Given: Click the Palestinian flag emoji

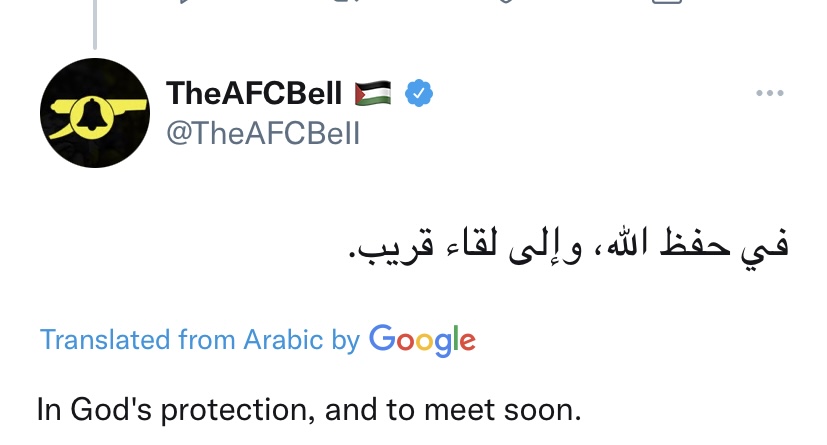Looking at the screenshot, I should pos(374,94).
